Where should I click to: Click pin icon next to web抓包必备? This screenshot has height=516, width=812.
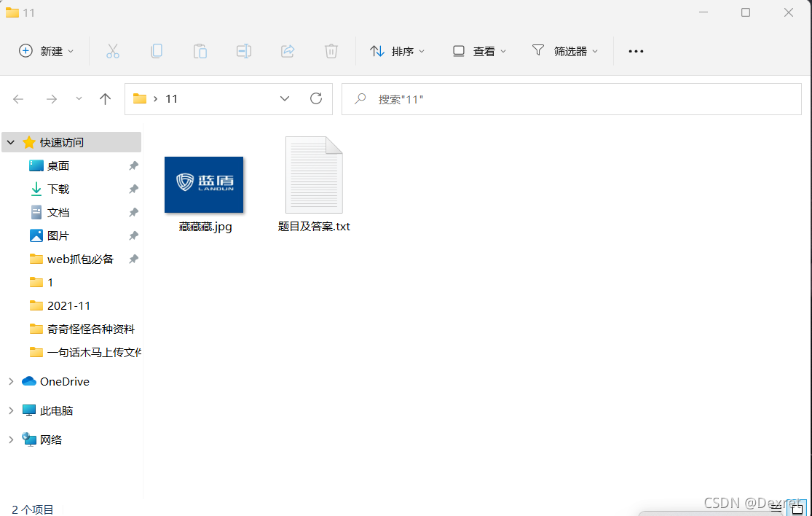133,259
